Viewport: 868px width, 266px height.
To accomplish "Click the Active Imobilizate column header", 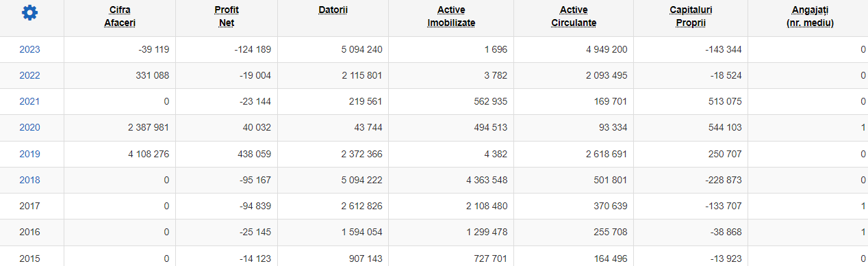I will (x=451, y=16).
